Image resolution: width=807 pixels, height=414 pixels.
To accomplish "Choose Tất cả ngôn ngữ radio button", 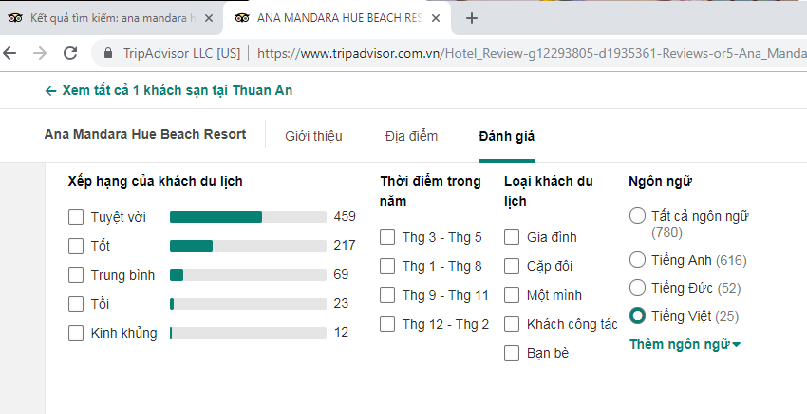I will pos(637,215).
